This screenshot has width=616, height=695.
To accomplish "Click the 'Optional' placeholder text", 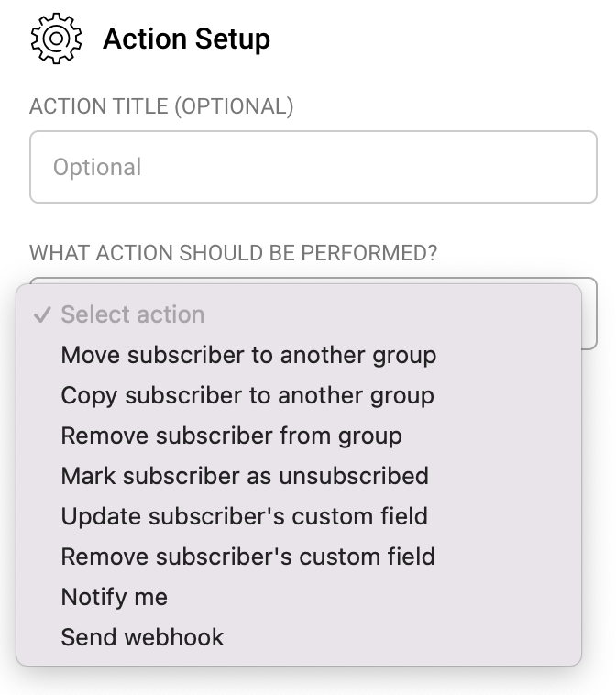I will (x=97, y=168).
